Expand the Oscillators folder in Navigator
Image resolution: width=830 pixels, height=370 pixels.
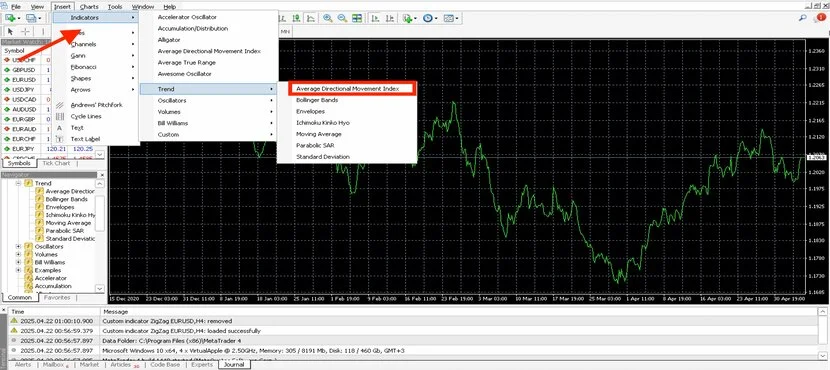pos(19,247)
